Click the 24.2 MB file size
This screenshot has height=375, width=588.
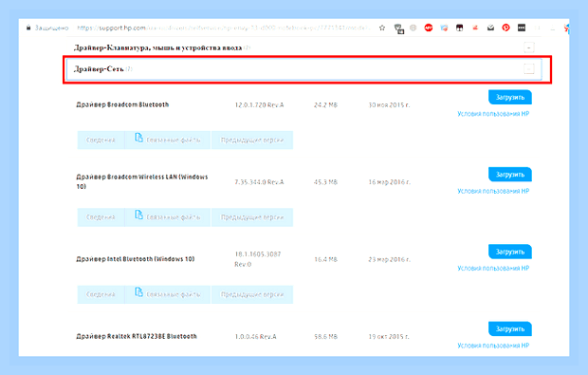(325, 105)
